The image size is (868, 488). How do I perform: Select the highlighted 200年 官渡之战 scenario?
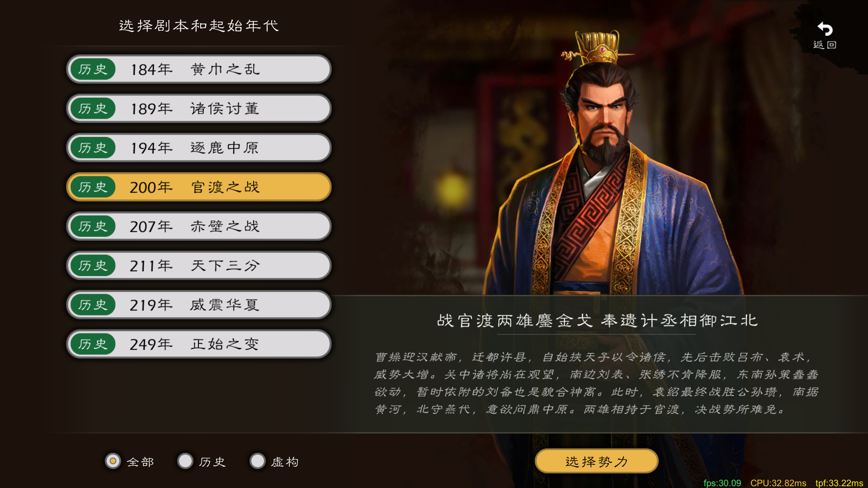coord(199,187)
